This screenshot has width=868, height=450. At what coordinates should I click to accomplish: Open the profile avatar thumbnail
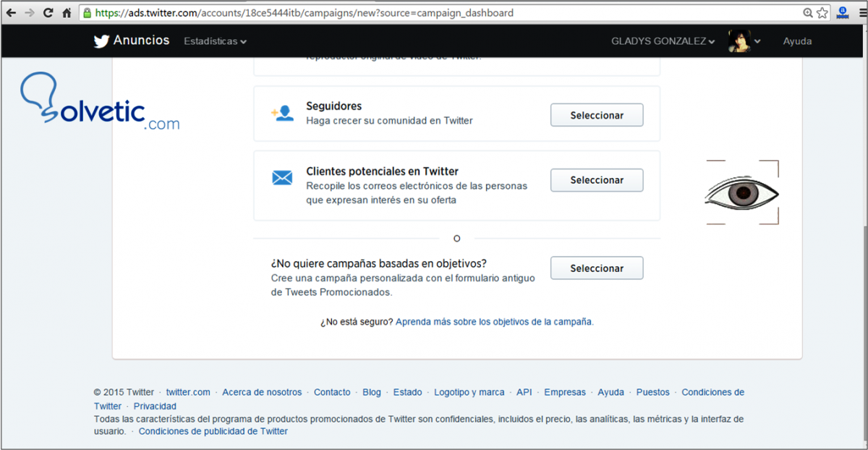(x=739, y=41)
